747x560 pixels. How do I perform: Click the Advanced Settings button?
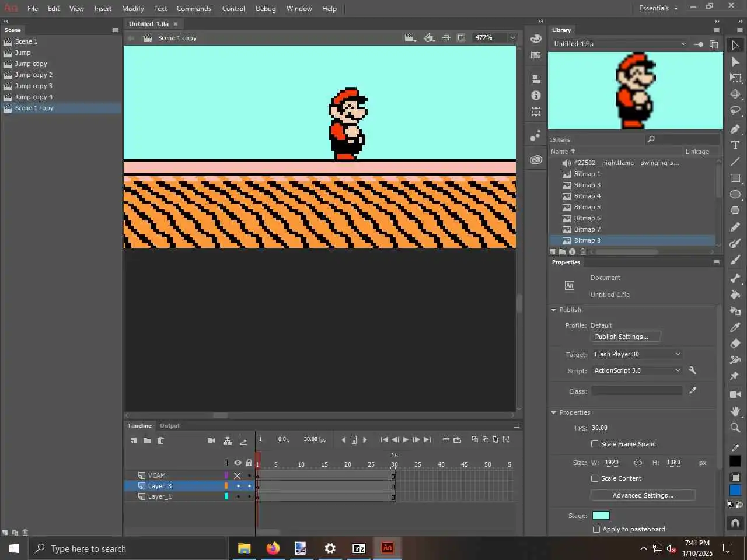(643, 495)
